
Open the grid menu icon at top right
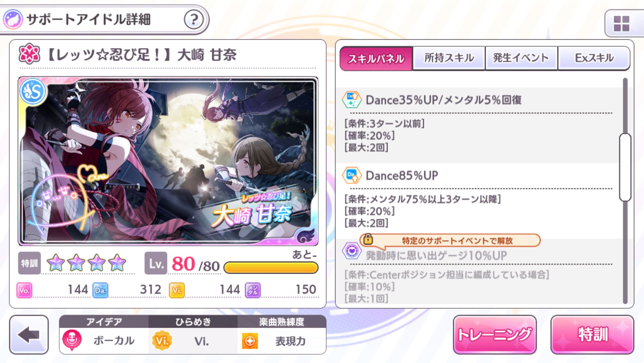tap(621, 24)
